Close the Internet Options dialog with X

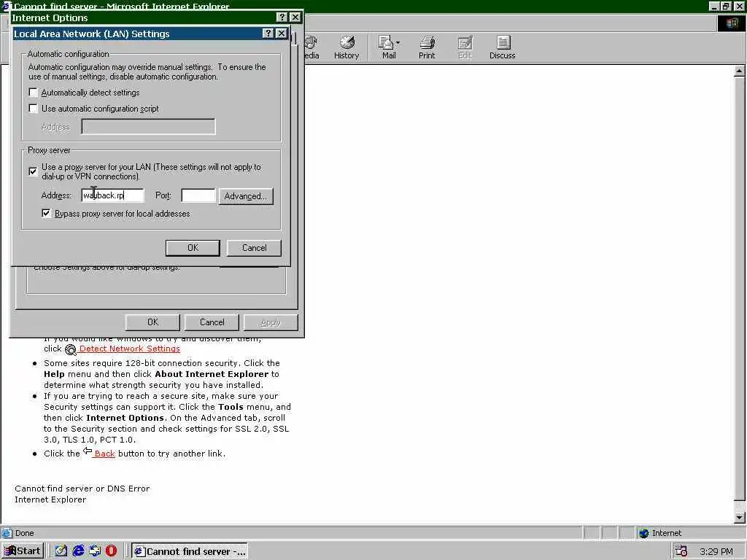tap(295, 17)
